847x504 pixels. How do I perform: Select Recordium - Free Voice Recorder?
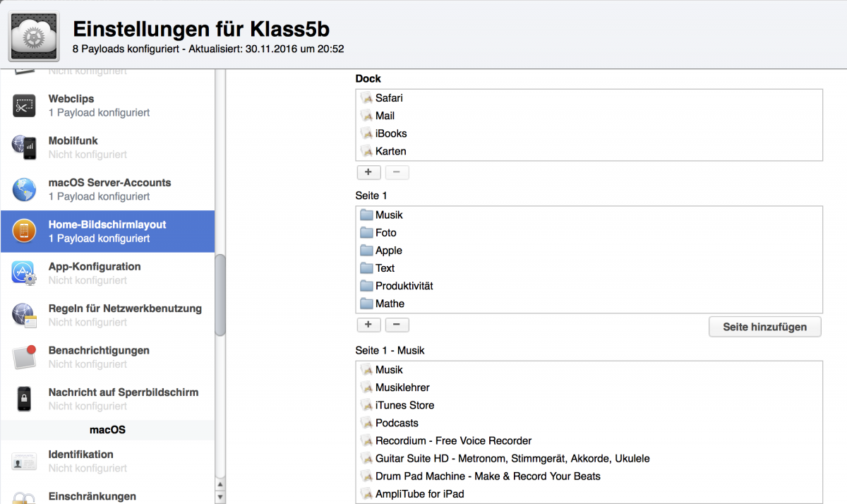[x=589, y=440]
